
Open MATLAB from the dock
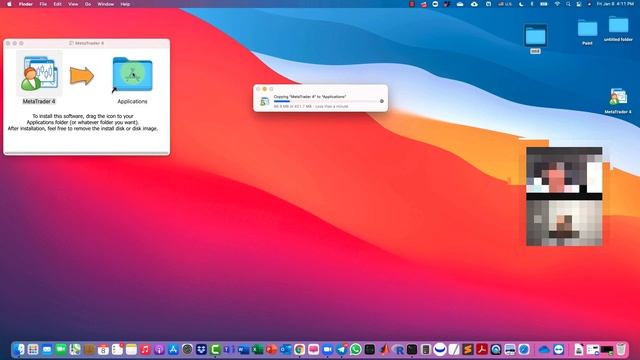pos(384,349)
